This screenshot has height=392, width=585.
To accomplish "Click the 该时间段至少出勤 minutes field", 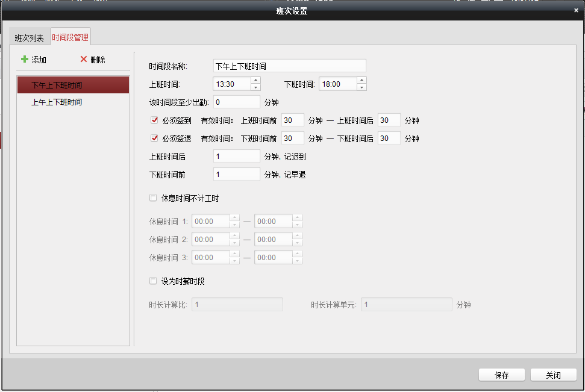I will [236, 102].
